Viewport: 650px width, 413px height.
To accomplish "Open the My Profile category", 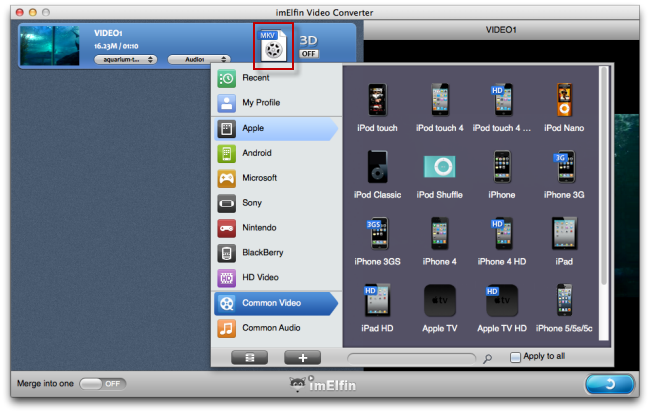I will (277, 103).
